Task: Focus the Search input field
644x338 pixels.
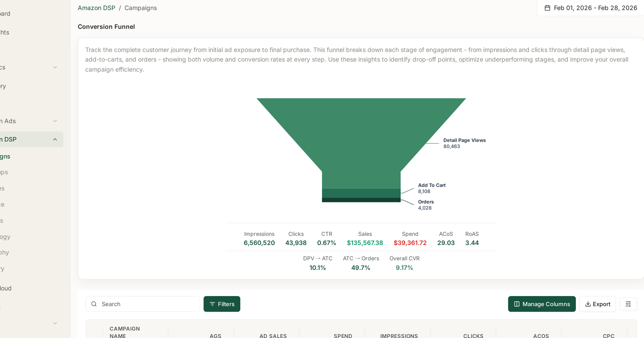Action: tap(143, 304)
